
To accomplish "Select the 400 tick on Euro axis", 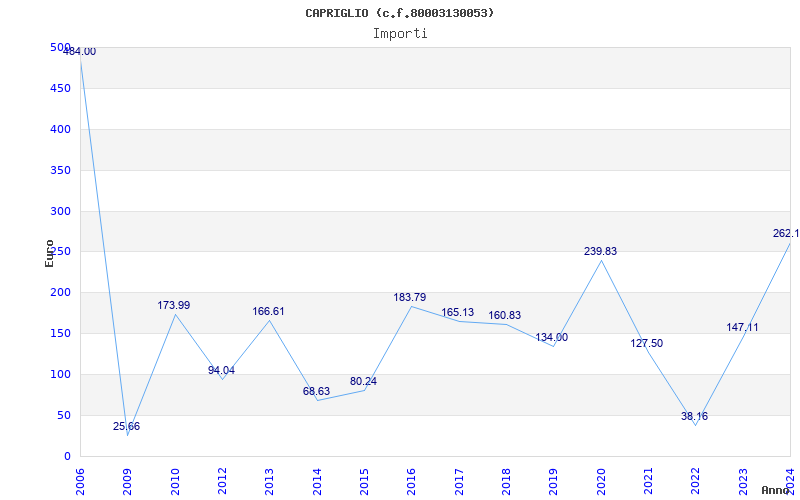I will pyautogui.click(x=61, y=130).
